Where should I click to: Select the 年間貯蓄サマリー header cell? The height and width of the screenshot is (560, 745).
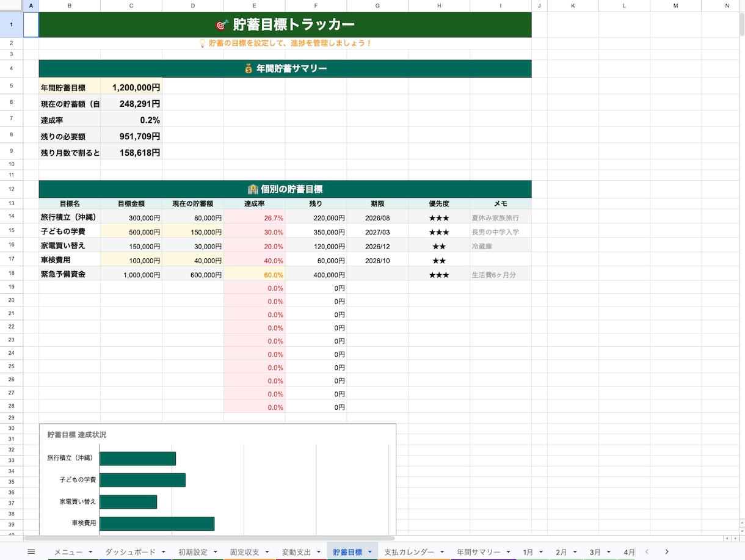[285, 68]
